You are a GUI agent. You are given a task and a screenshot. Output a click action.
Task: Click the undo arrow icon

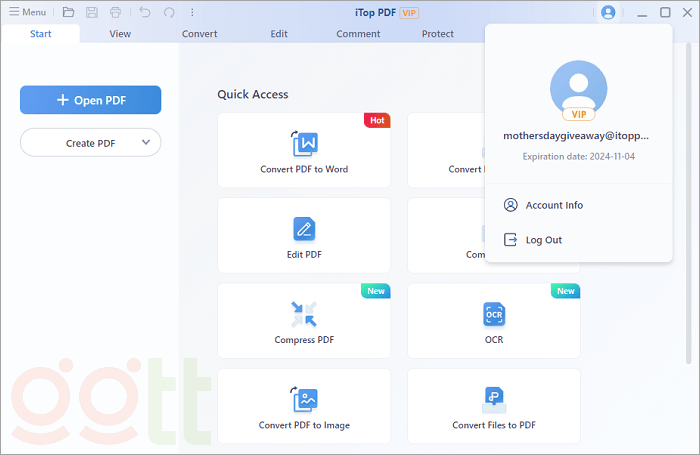pyautogui.click(x=145, y=12)
